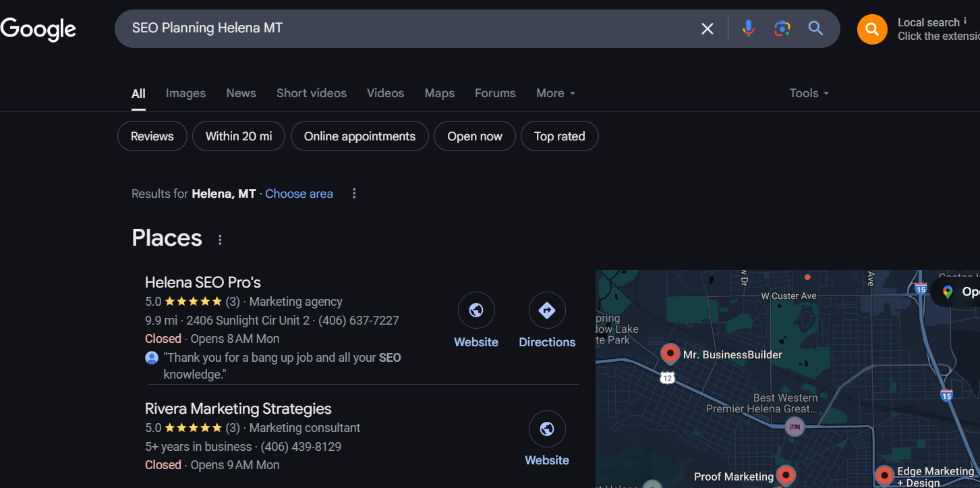Click the search input field with SEO Planning query

[411, 28]
